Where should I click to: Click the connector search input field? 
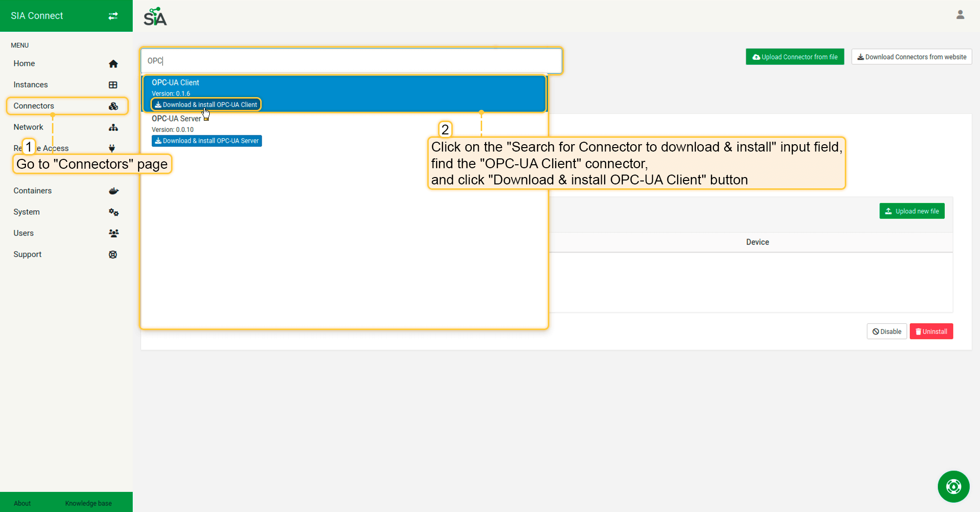tap(351, 61)
